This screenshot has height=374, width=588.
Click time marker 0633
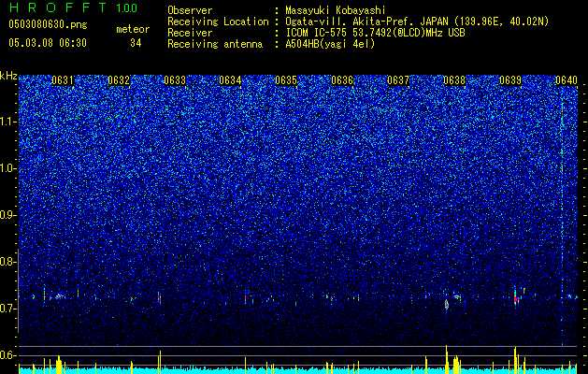[175, 80]
